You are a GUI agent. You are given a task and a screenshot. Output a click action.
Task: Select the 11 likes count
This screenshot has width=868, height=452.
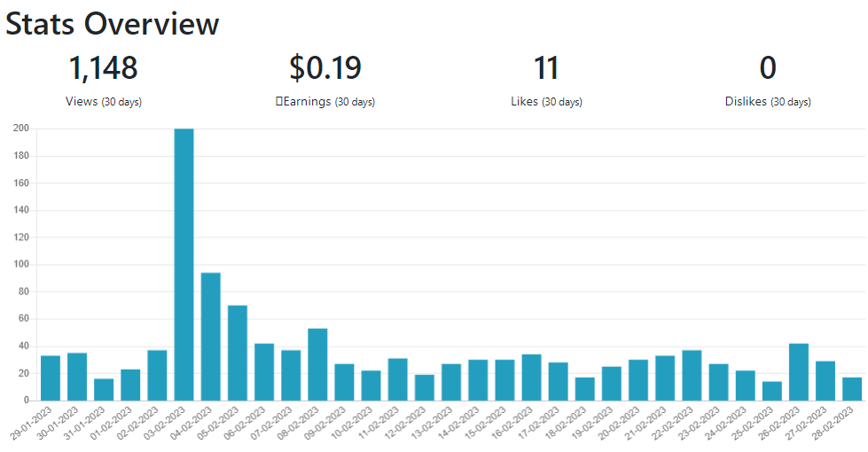click(546, 67)
